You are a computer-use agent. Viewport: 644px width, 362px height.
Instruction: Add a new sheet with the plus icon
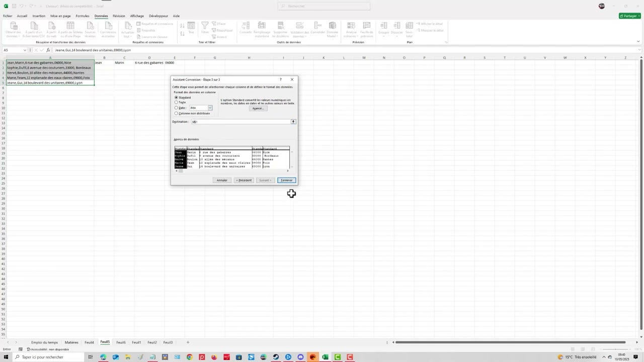click(x=188, y=342)
